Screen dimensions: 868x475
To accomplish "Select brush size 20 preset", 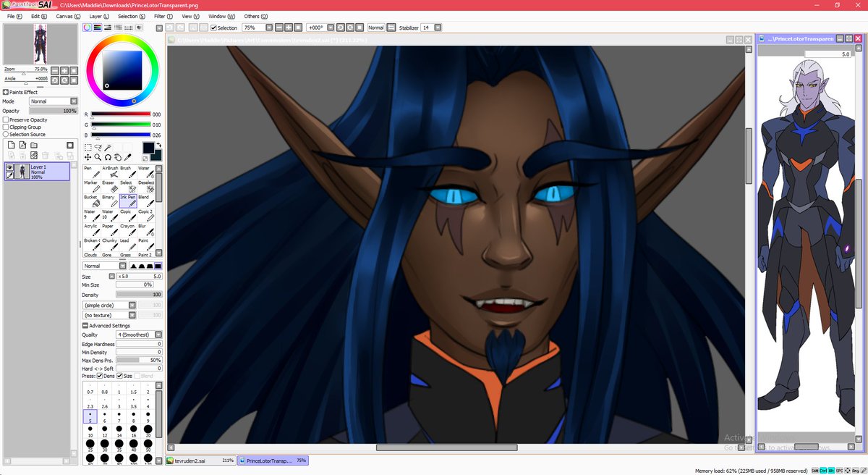I will 148,432.
